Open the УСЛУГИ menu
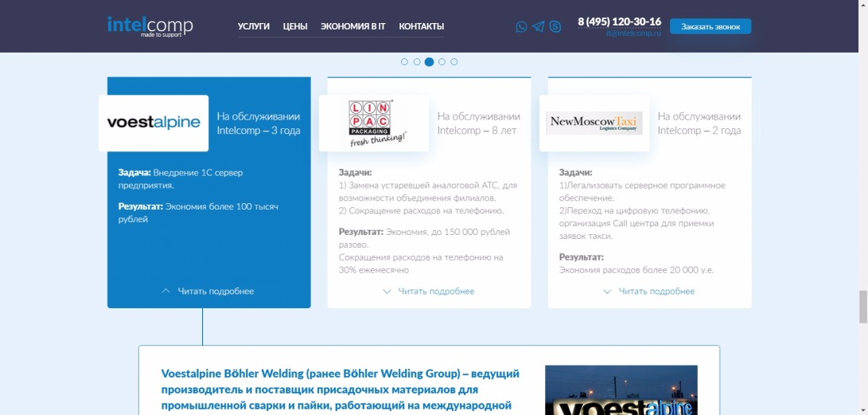 click(254, 26)
